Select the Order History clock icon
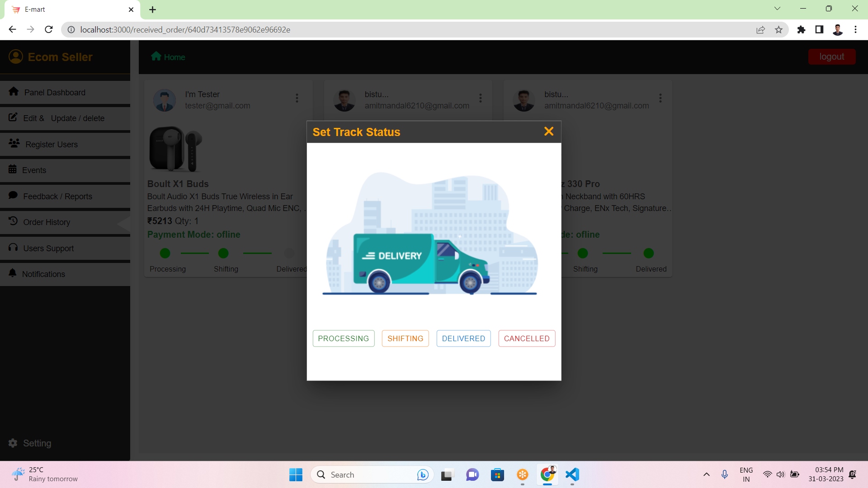868x488 pixels. (13, 221)
